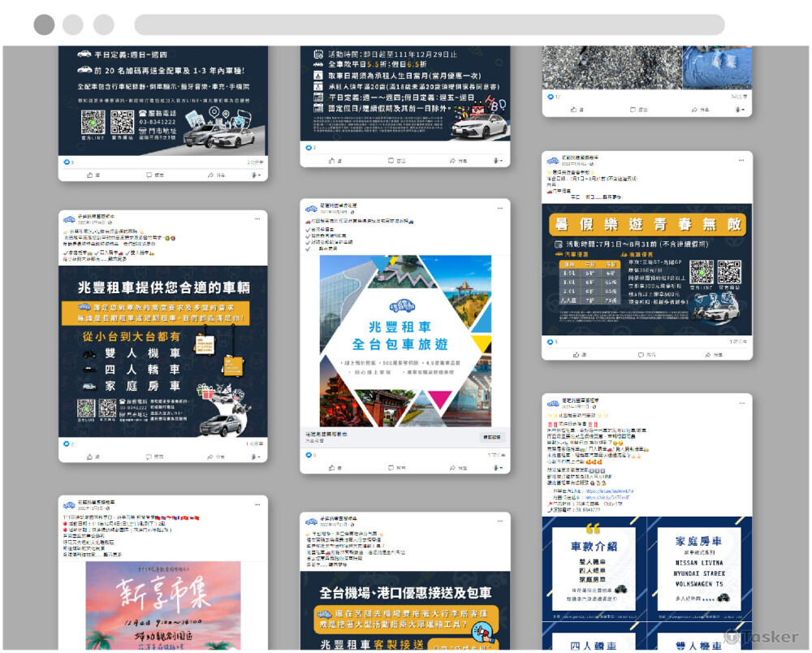Open the 新享市集 event image
The width and height of the screenshot is (812, 653).
163,605
